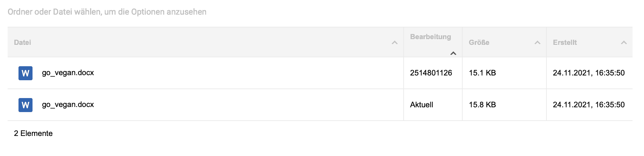Sort by Bearbeitung column arrow

pos(453,53)
